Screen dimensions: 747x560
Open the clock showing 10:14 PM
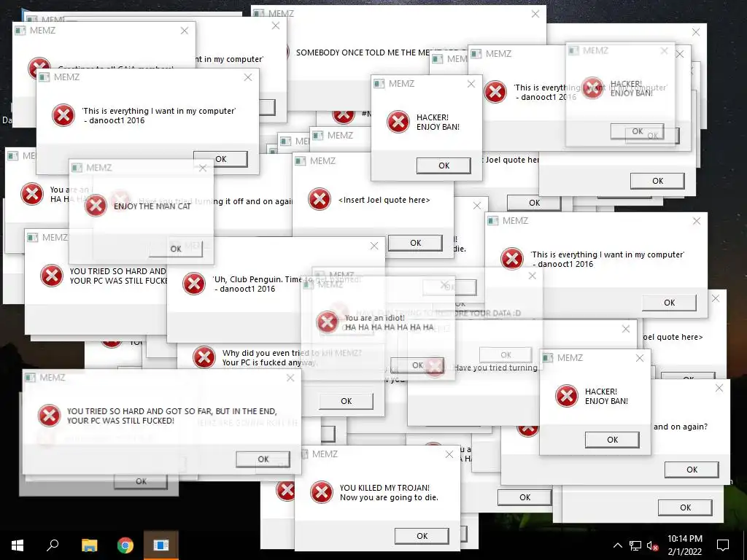click(684, 545)
